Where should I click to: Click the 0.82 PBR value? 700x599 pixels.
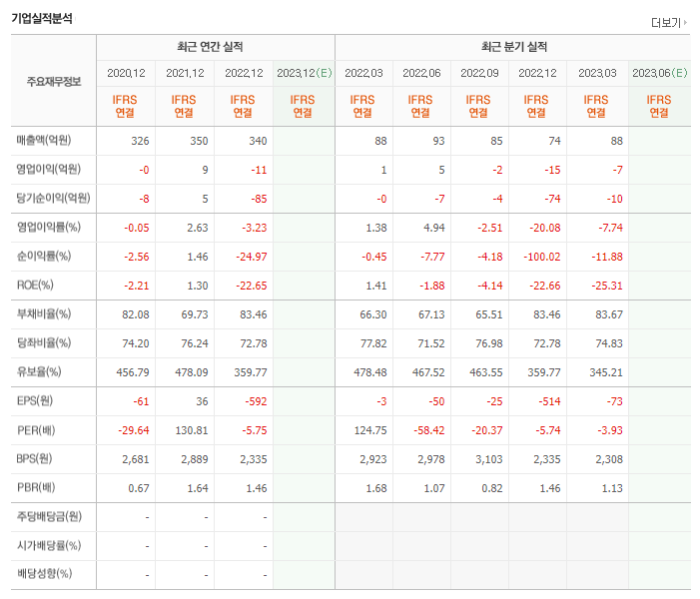coord(492,488)
